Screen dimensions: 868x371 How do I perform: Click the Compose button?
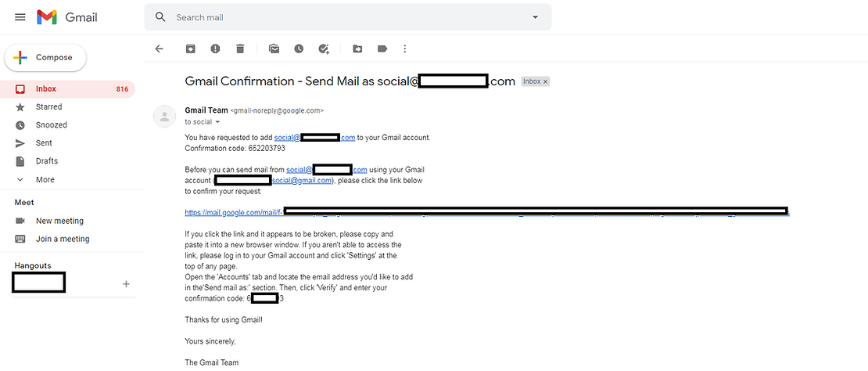[x=45, y=57]
